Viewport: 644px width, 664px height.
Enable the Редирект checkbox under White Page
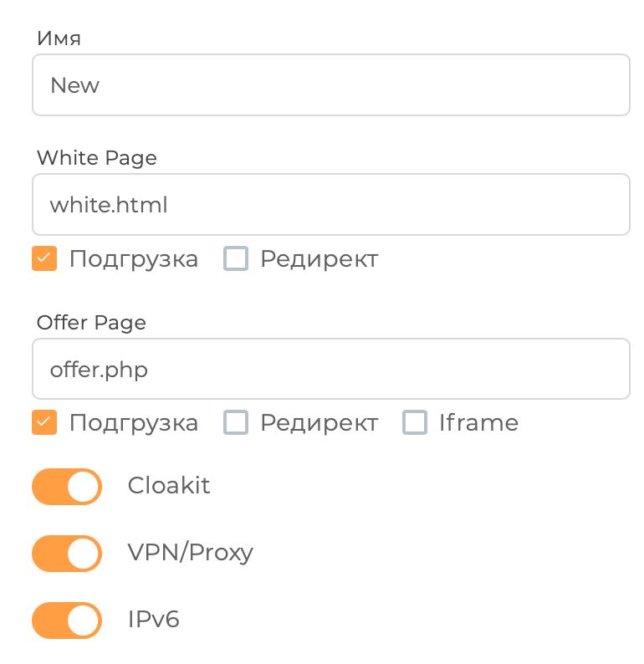236,259
